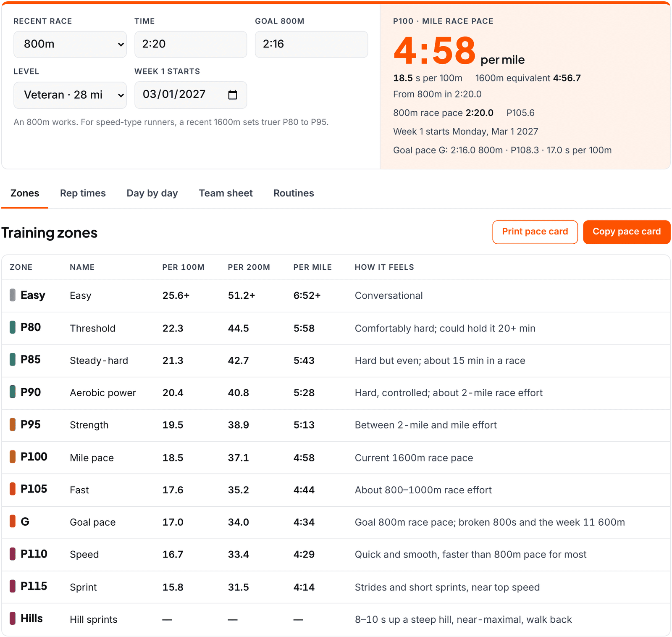This screenshot has height=637, width=672.
Task: Open the calendar picker icon in Week 1 Starts
Action: click(232, 95)
